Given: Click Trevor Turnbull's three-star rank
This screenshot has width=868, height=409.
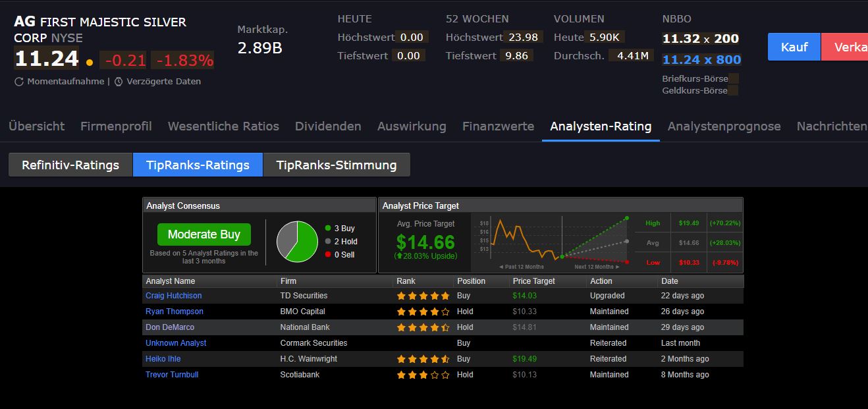Looking at the screenshot, I should pyautogui.click(x=423, y=375).
